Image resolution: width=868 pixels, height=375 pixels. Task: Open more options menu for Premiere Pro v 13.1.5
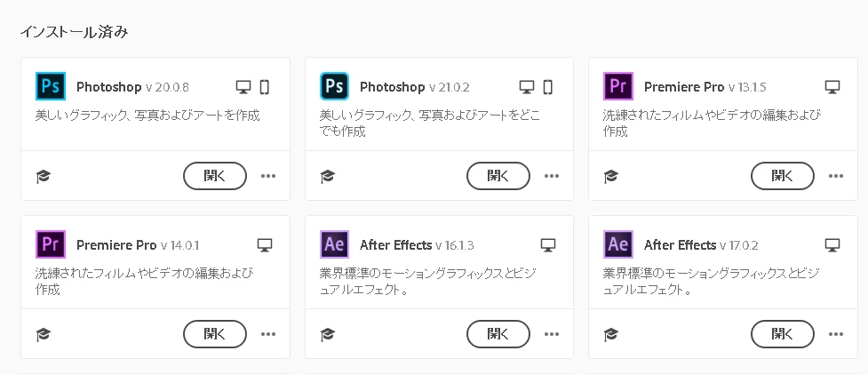pos(836,176)
